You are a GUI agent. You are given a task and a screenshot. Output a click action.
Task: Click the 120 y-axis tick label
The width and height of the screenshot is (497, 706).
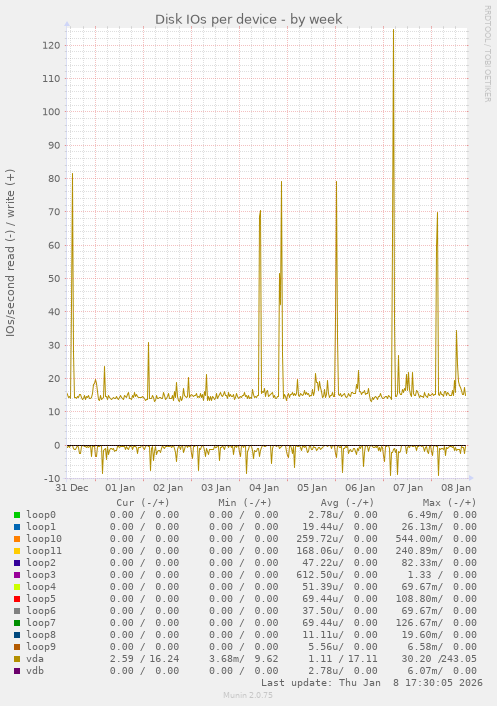click(x=51, y=45)
